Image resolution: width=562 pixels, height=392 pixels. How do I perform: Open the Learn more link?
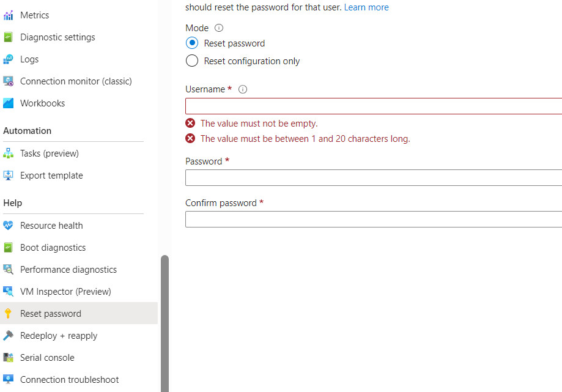point(366,7)
